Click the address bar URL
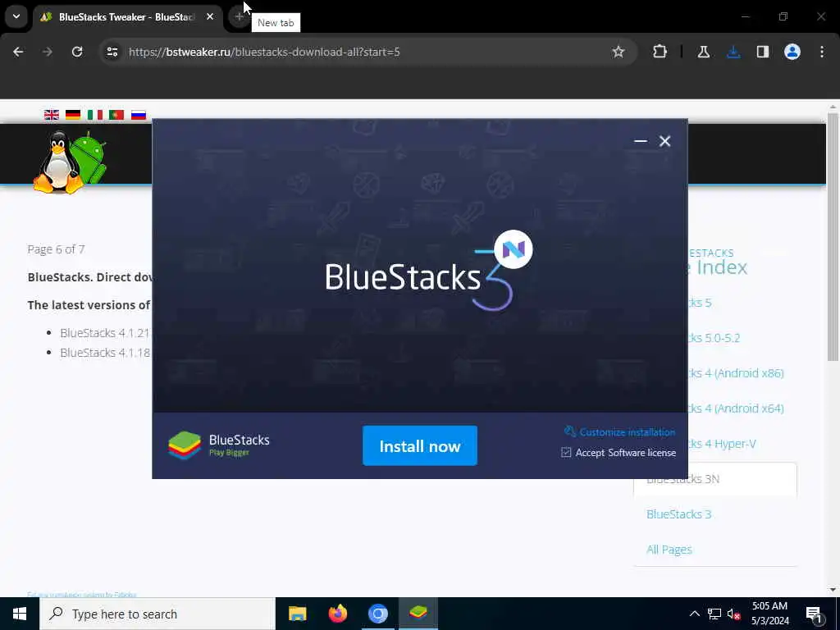 click(264, 52)
